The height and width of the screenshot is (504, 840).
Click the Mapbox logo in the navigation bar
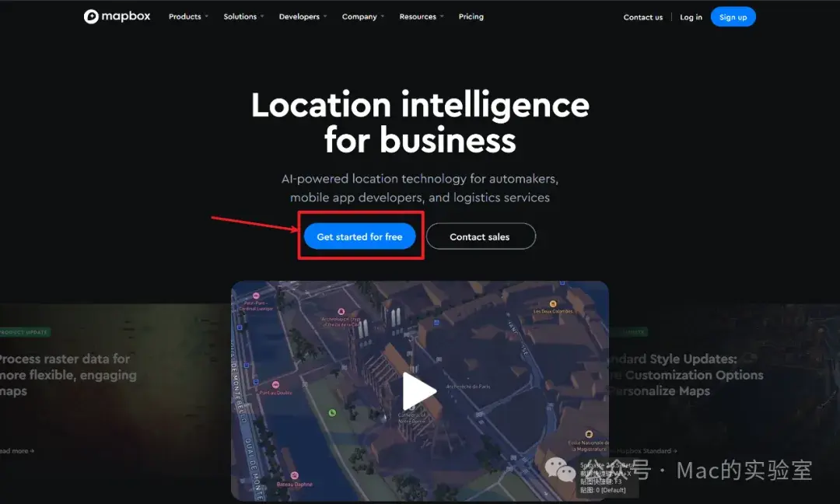(117, 16)
